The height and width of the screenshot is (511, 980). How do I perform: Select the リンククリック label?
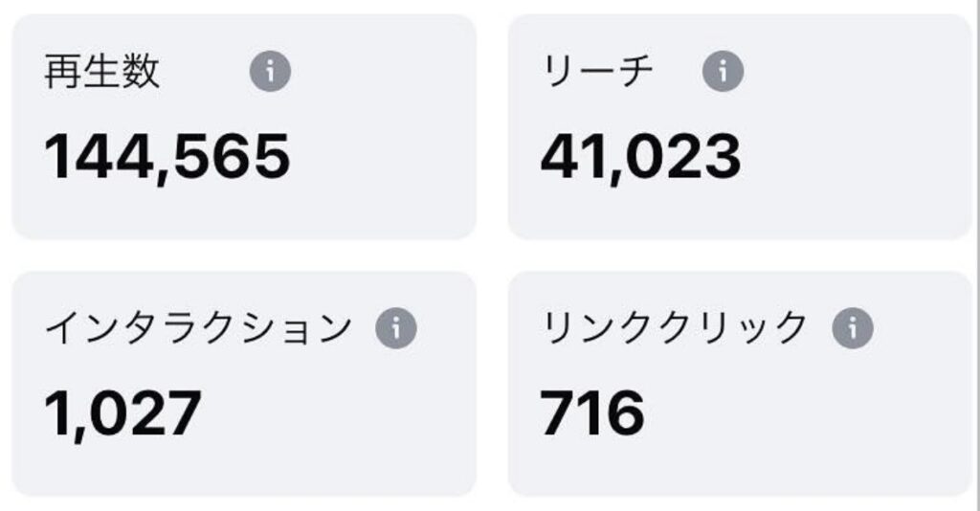[675, 330]
